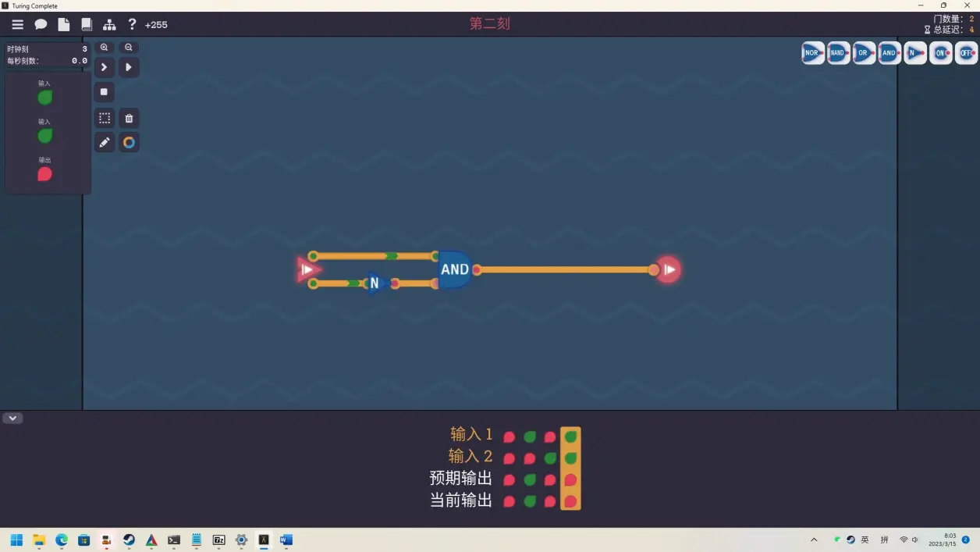Open the hierarchy tree map icon
The width and height of the screenshot is (980, 552).
click(109, 25)
